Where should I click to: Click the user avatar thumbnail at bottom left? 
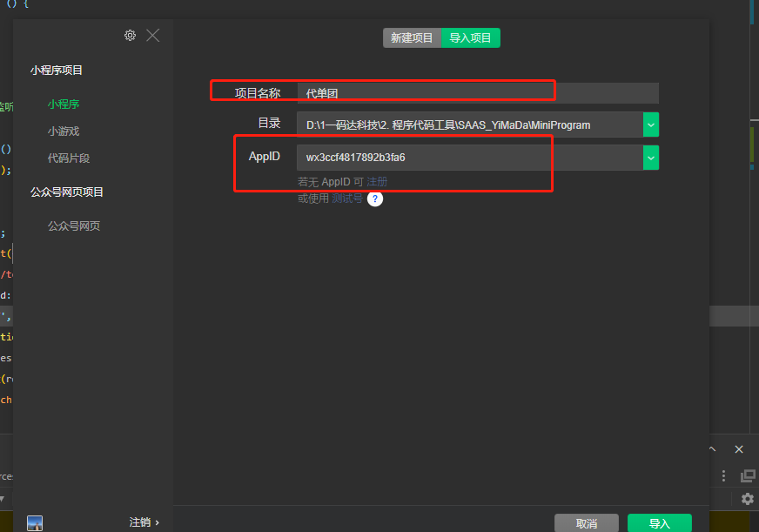click(x=35, y=522)
